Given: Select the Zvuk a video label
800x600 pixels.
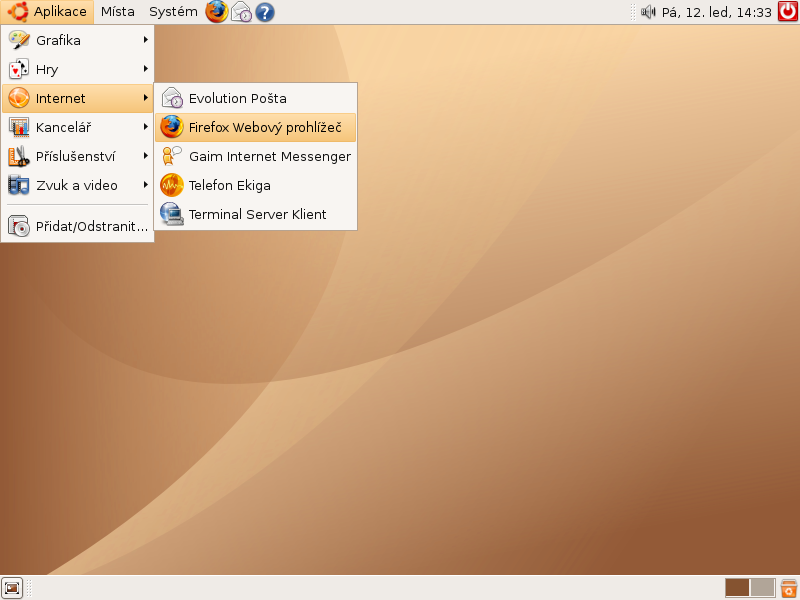Looking at the screenshot, I should [x=77, y=185].
